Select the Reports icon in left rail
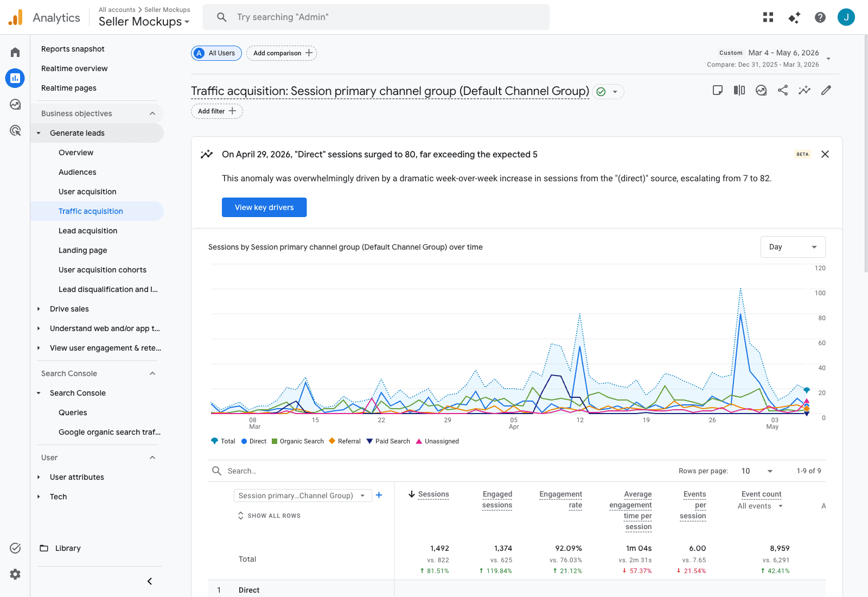 point(15,78)
